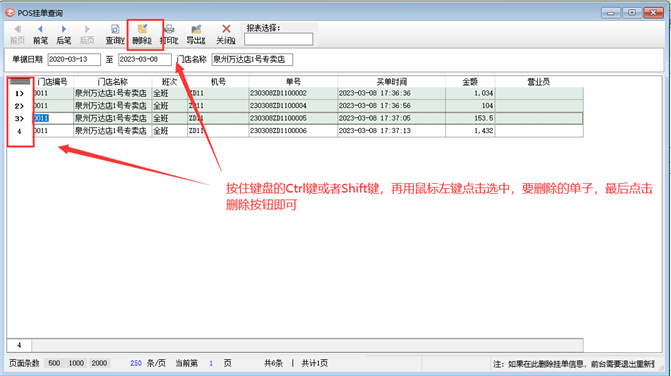
Task: Click store name cell in row 1
Action: (113, 93)
